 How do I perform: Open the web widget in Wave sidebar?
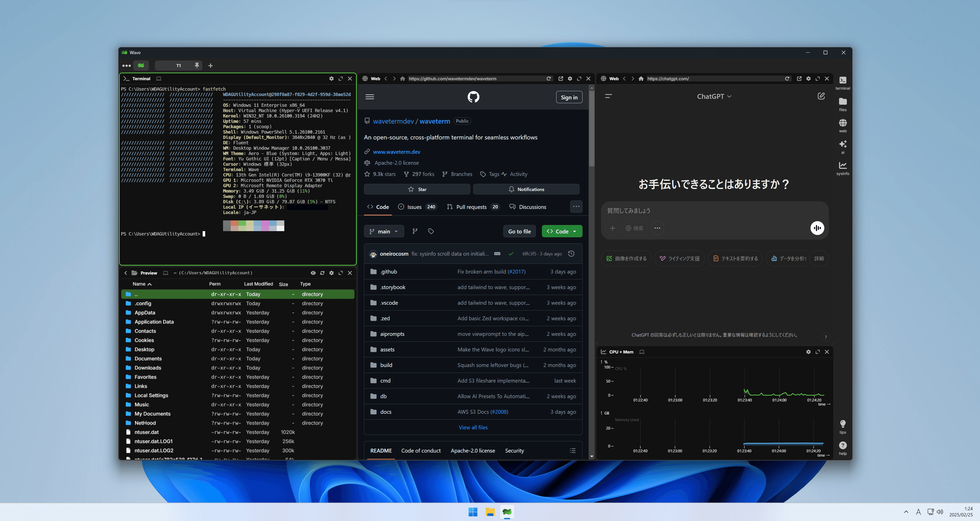coord(842,125)
